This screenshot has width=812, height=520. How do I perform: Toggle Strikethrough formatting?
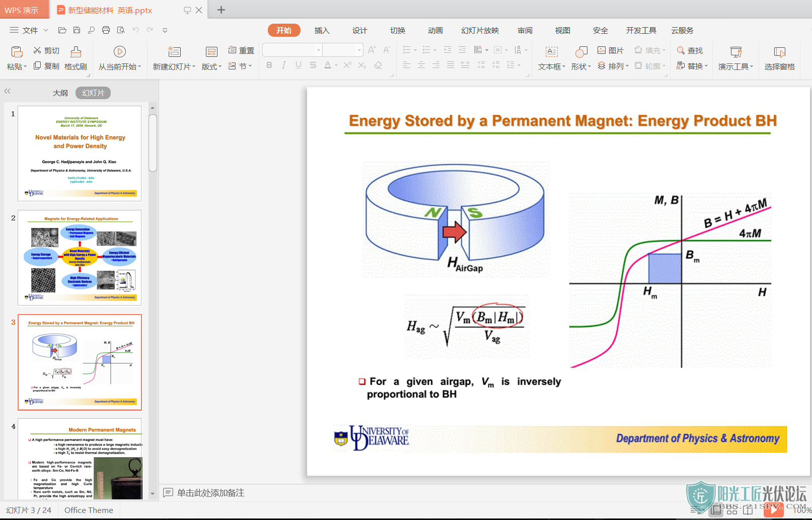click(x=313, y=65)
